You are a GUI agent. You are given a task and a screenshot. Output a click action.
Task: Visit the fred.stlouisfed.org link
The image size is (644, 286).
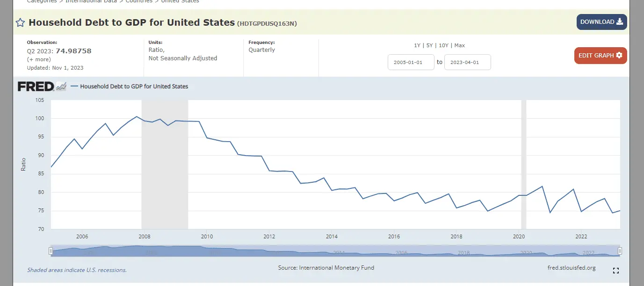coord(572,268)
